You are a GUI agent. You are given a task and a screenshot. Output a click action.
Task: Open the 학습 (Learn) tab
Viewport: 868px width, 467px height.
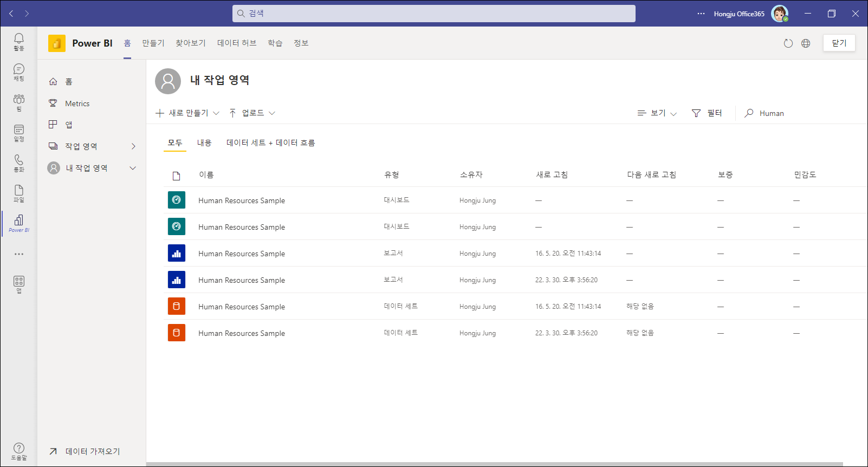[x=275, y=43]
